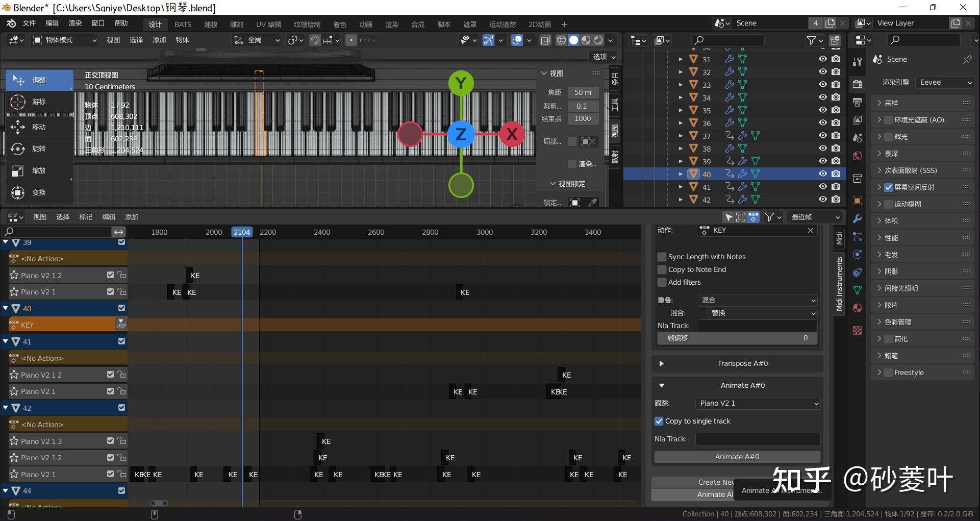This screenshot has height=521, width=980.
Task: Hide object 40 with eye icon
Action: 822,174
